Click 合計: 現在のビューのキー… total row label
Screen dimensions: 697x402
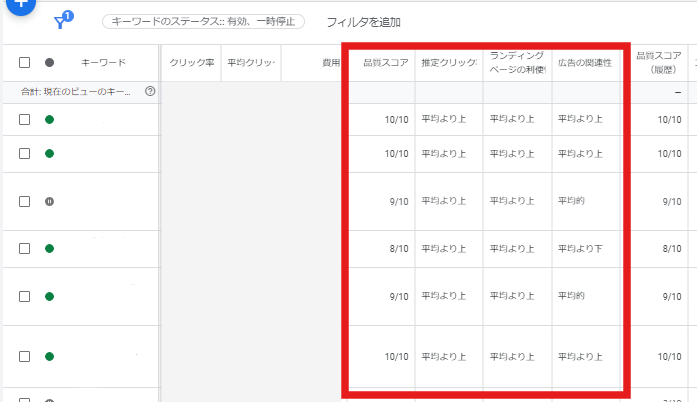pos(76,92)
